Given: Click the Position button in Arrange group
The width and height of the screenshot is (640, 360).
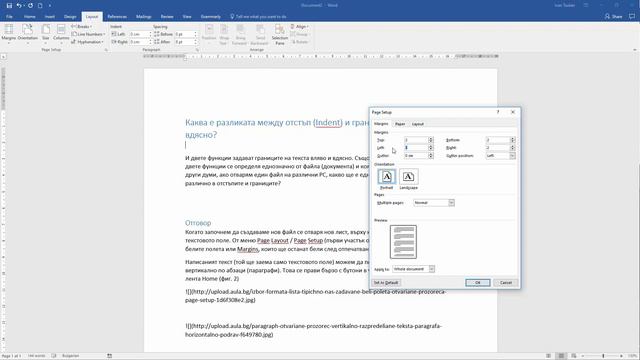Looking at the screenshot, I should [x=209, y=34].
